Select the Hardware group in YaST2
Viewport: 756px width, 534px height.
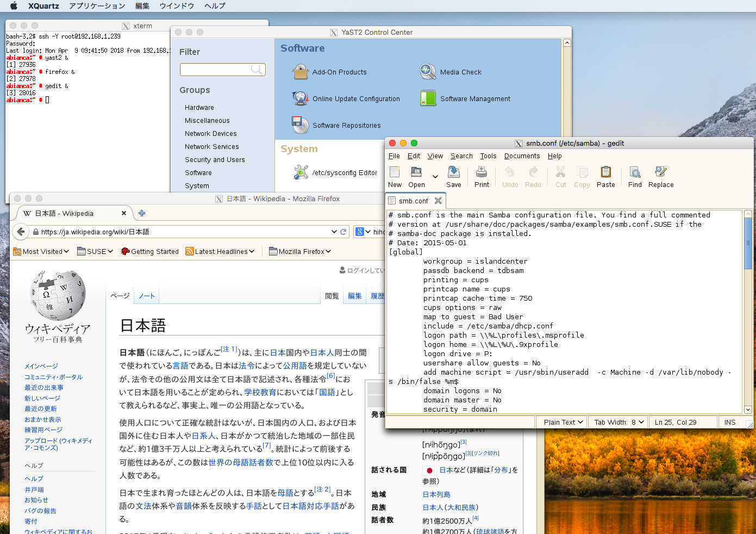[199, 108]
